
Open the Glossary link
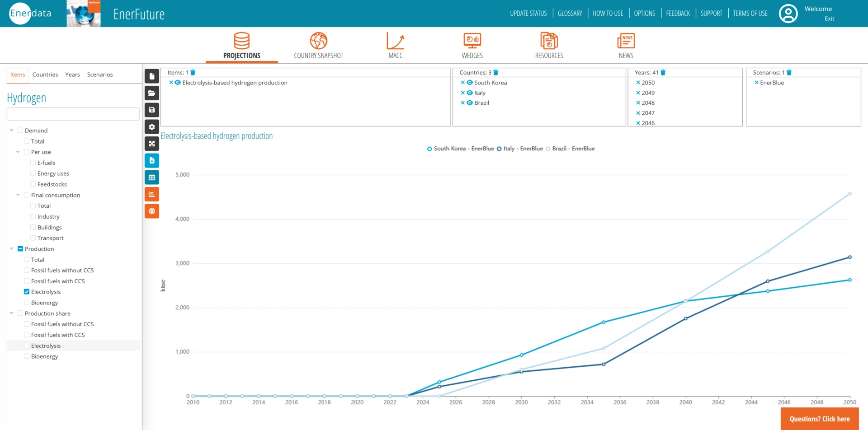[x=570, y=14]
